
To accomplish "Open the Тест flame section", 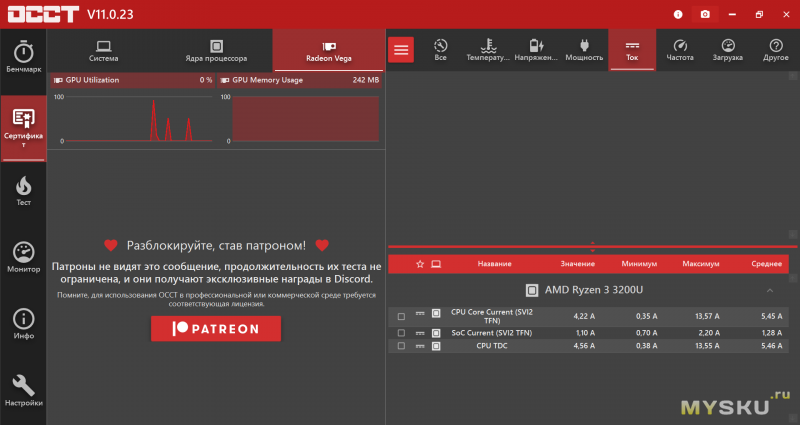I will tap(23, 191).
